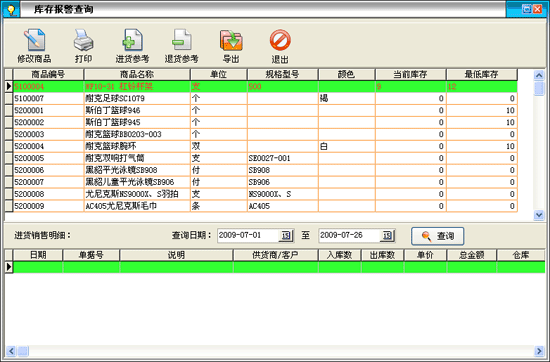Click the 导出 export icon
The width and height of the screenshot is (550, 362).
231,40
